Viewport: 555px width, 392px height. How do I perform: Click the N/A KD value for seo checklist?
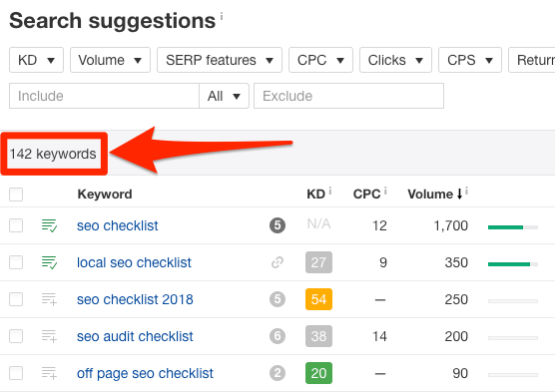tap(318, 224)
